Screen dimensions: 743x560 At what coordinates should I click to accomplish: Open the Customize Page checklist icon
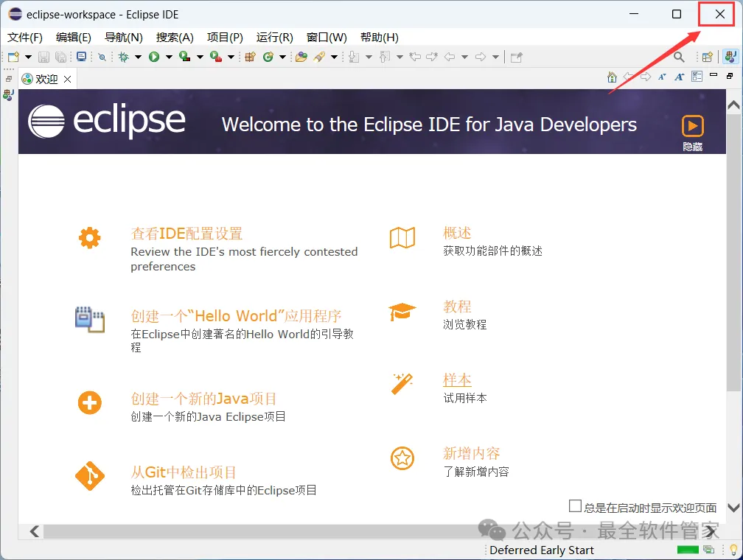(x=697, y=77)
